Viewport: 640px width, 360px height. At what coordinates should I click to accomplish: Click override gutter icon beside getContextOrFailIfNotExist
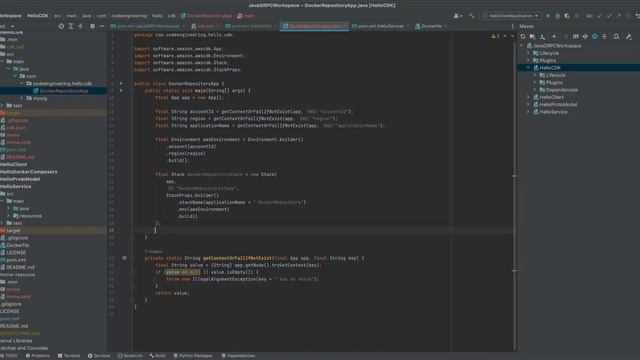pyautogui.click(x=124, y=258)
